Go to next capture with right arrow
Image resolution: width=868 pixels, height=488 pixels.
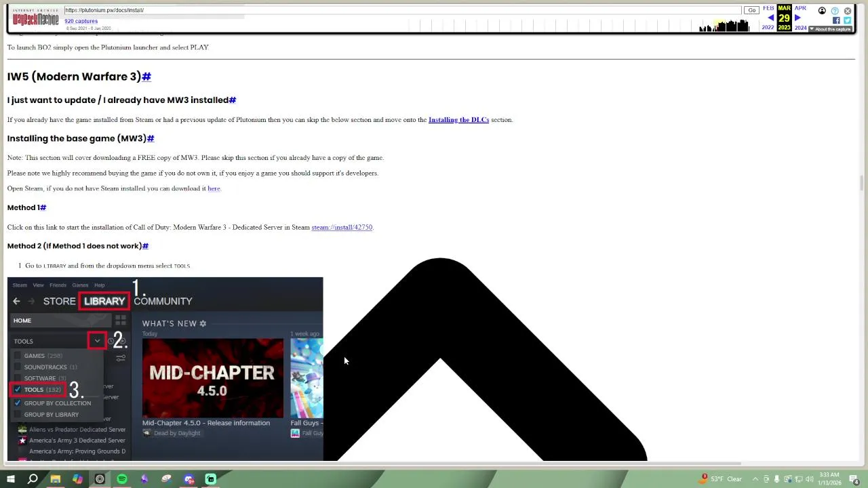(797, 18)
